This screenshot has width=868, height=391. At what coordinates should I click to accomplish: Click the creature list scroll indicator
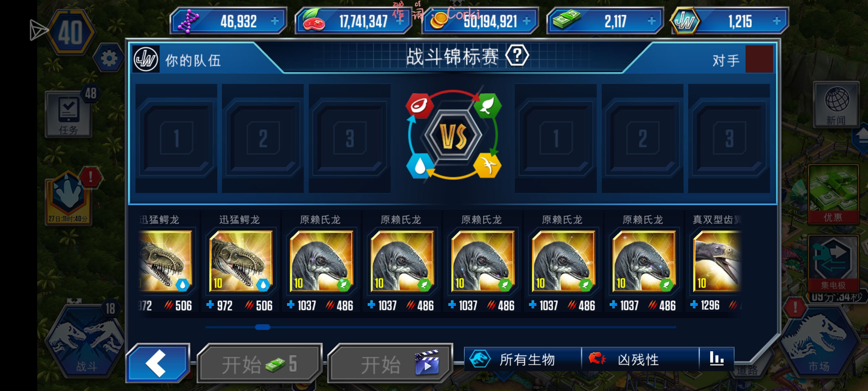(x=263, y=327)
